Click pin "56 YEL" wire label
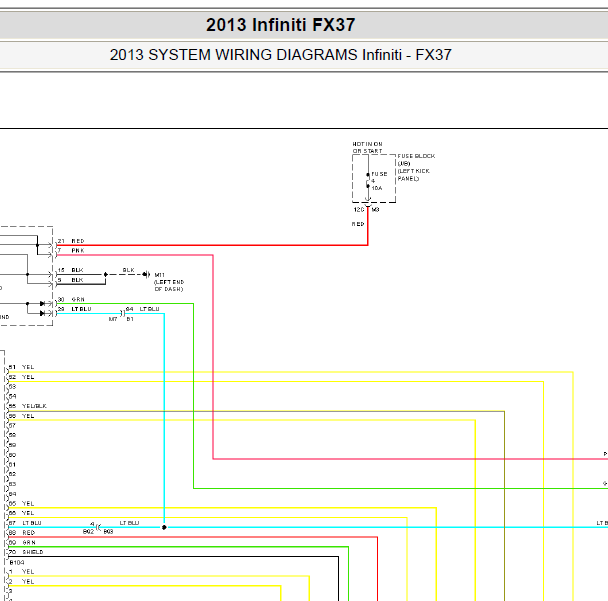This screenshot has width=608, height=601. point(21,416)
